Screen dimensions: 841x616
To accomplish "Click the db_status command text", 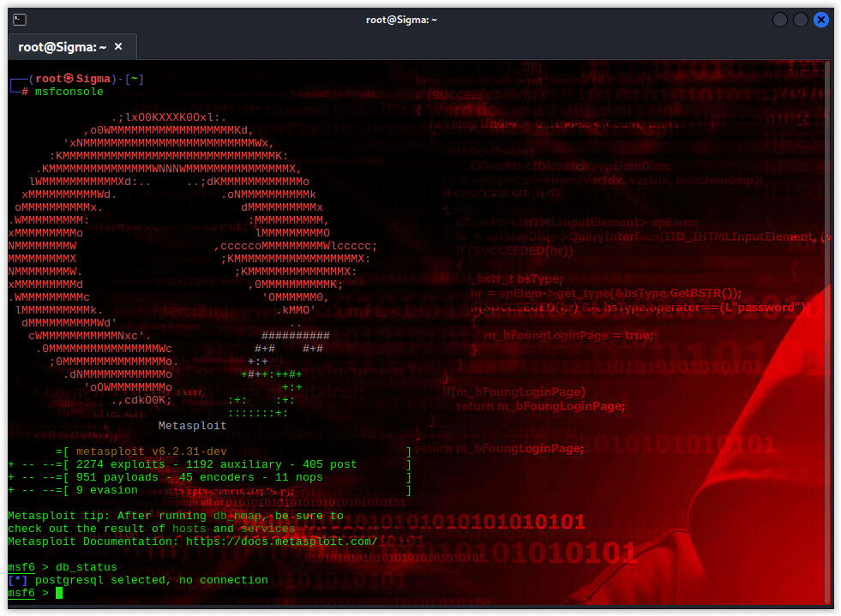I will click(86, 567).
